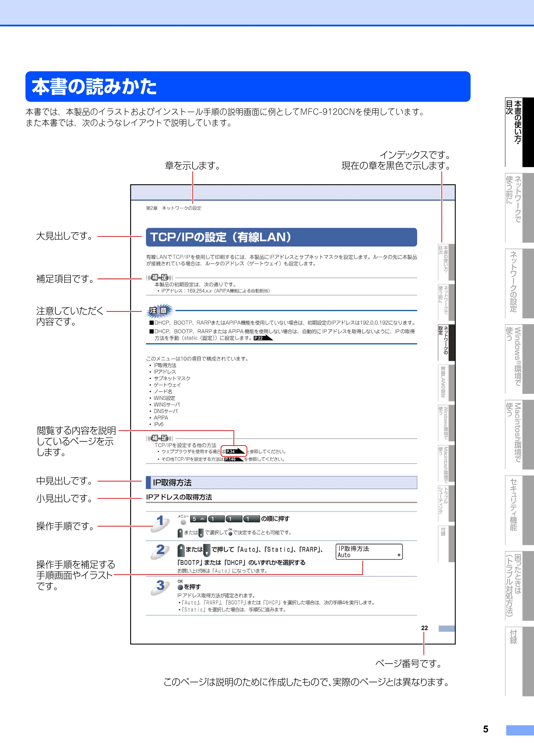Click the step 3 number icon
Screen dimensions: 534x756
point(160,587)
